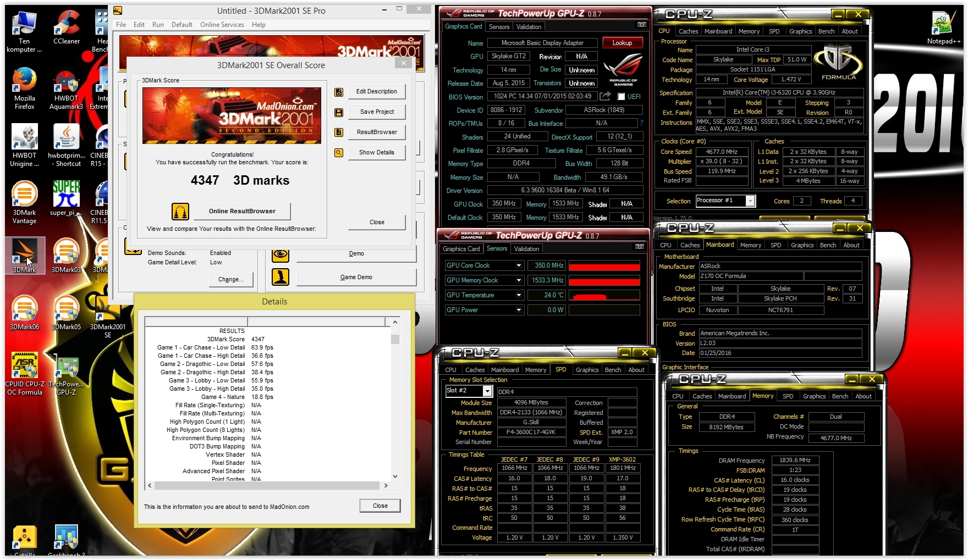This screenshot has height=560, width=968.
Task: Click the Z170 OC Formula model field
Action: (750, 276)
